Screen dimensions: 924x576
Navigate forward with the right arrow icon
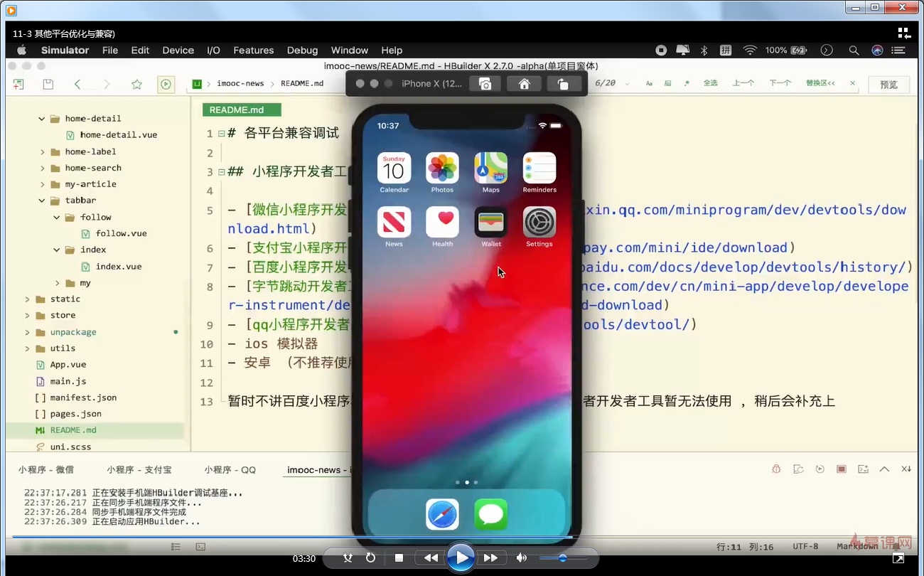[107, 84]
